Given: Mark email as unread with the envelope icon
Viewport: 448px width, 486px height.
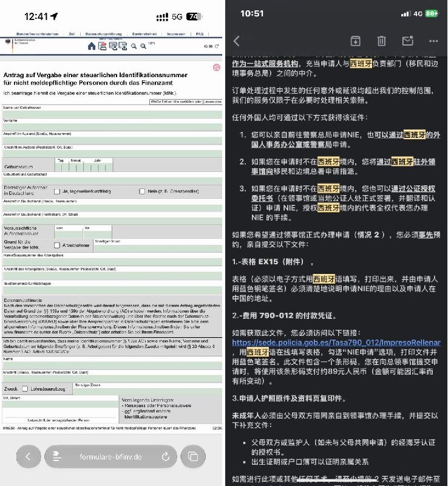Looking at the screenshot, I should pyautogui.click(x=408, y=41).
